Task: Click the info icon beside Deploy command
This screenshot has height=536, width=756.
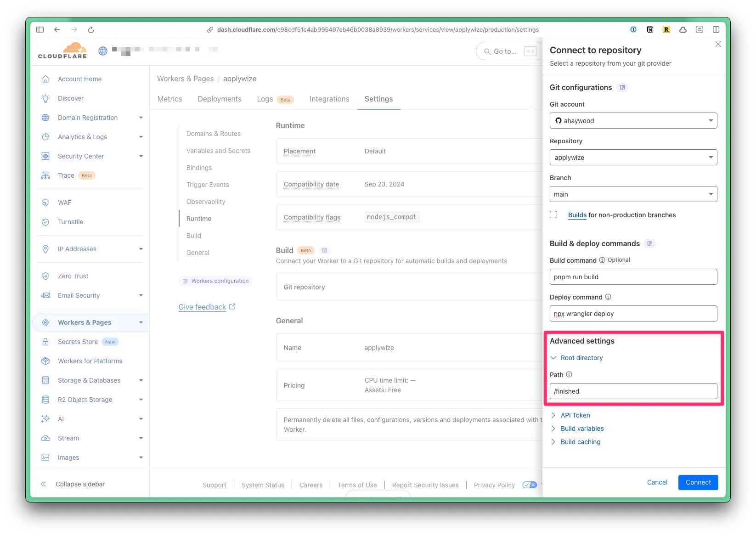Action: tap(608, 297)
